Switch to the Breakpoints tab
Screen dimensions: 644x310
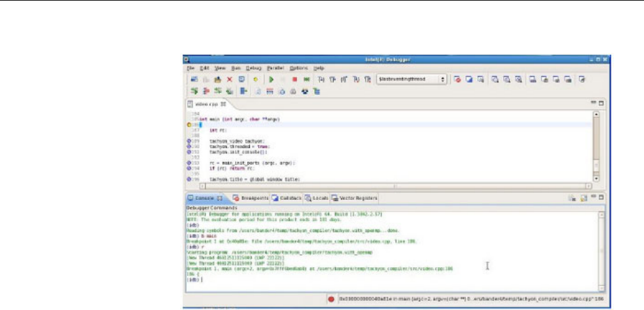[250, 198]
